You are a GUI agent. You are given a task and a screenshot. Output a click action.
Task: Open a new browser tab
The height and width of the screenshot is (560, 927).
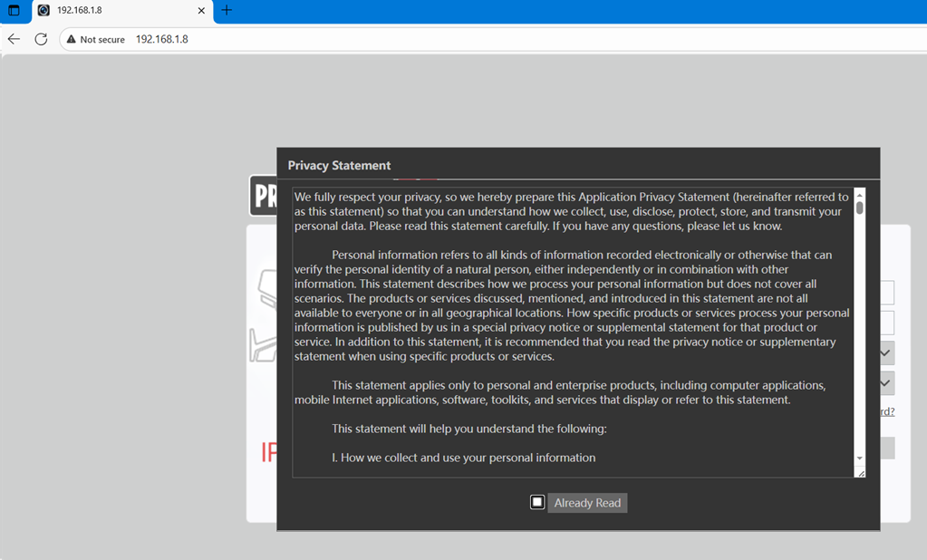(227, 11)
